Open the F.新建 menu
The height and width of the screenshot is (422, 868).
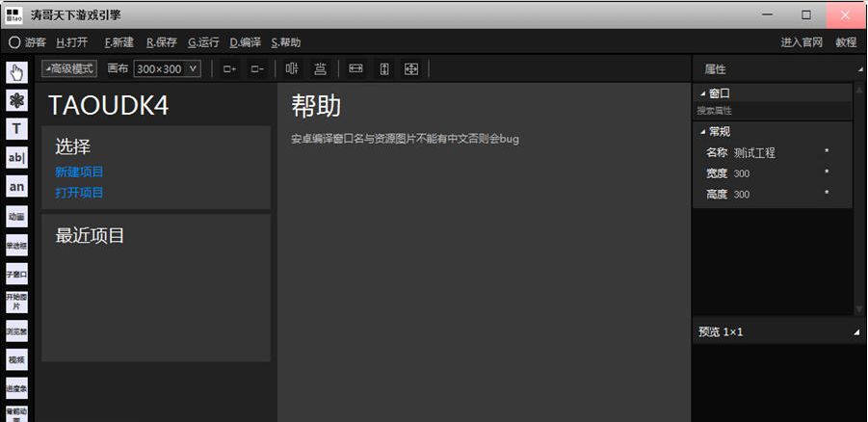pyautogui.click(x=119, y=42)
